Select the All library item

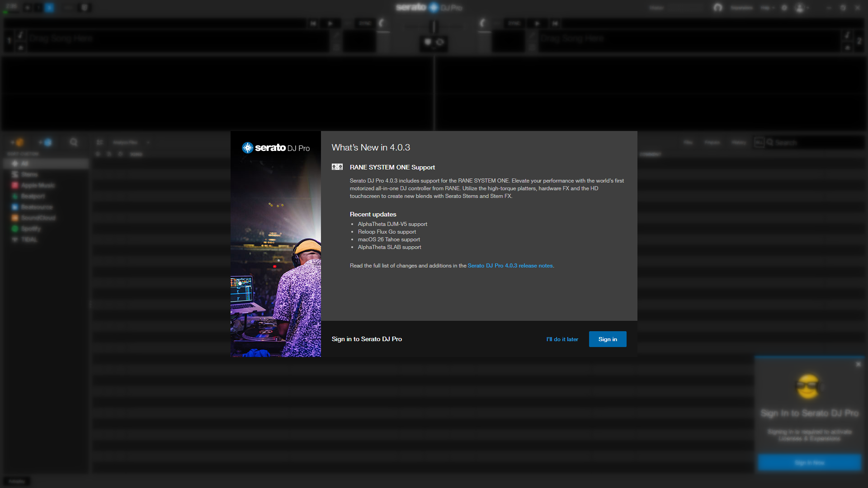(46, 164)
